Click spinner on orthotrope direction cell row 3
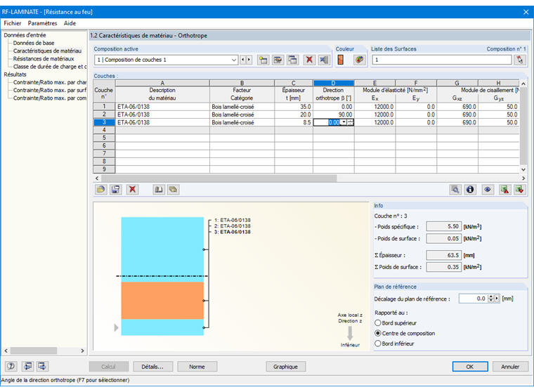 [x=351, y=122]
